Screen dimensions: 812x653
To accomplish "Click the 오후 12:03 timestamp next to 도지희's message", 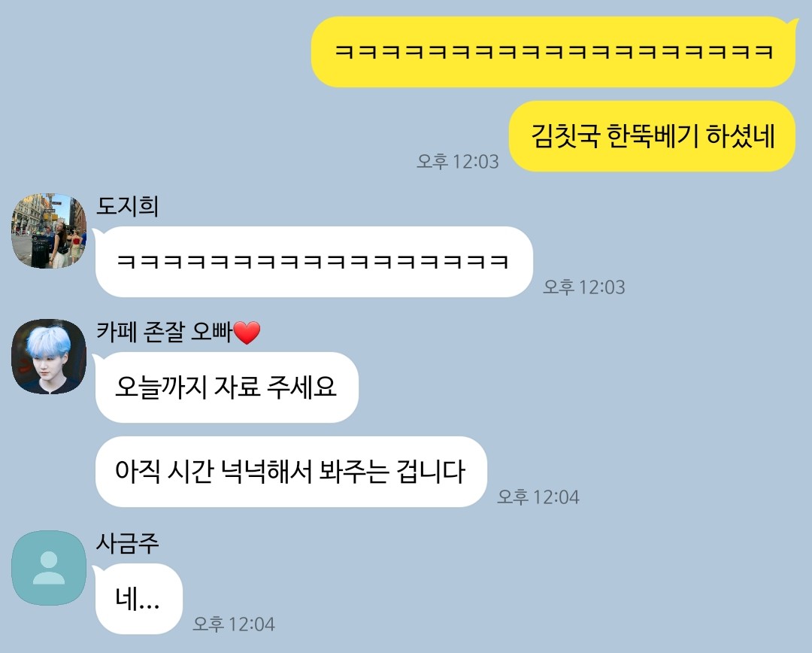I will pos(584,287).
